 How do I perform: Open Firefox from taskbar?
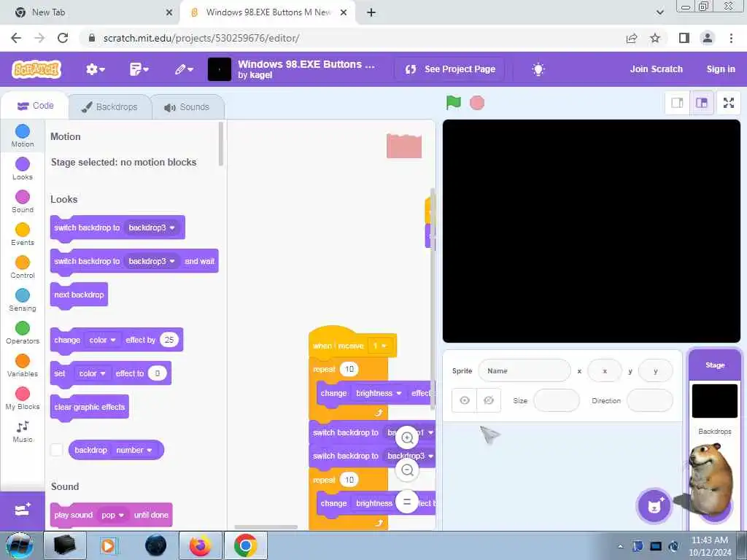pos(200,545)
